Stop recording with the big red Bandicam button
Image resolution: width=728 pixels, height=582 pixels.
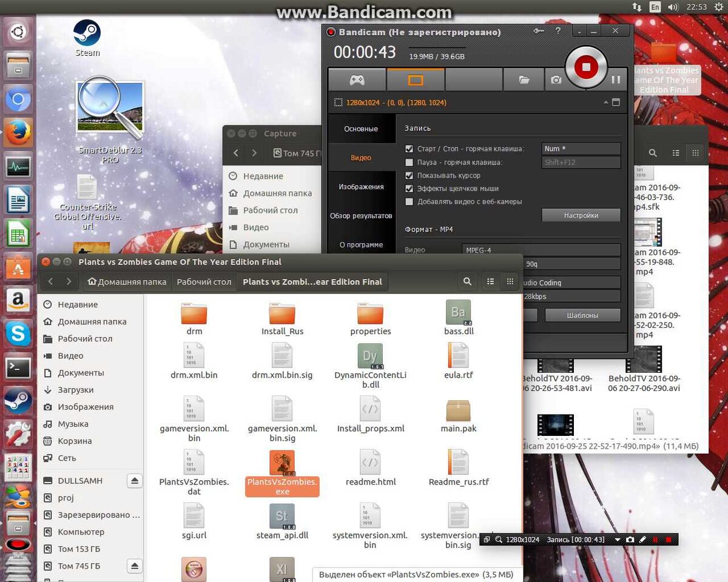click(585, 67)
